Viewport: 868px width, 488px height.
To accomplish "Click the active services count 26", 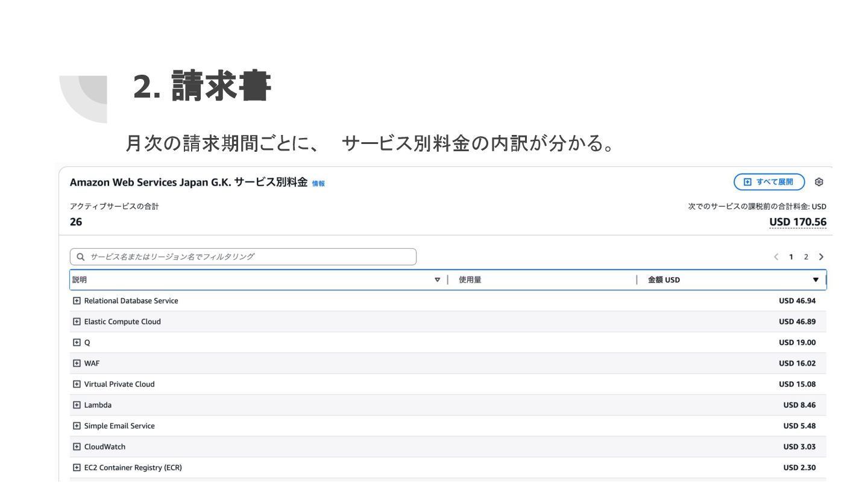I will (76, 222).
